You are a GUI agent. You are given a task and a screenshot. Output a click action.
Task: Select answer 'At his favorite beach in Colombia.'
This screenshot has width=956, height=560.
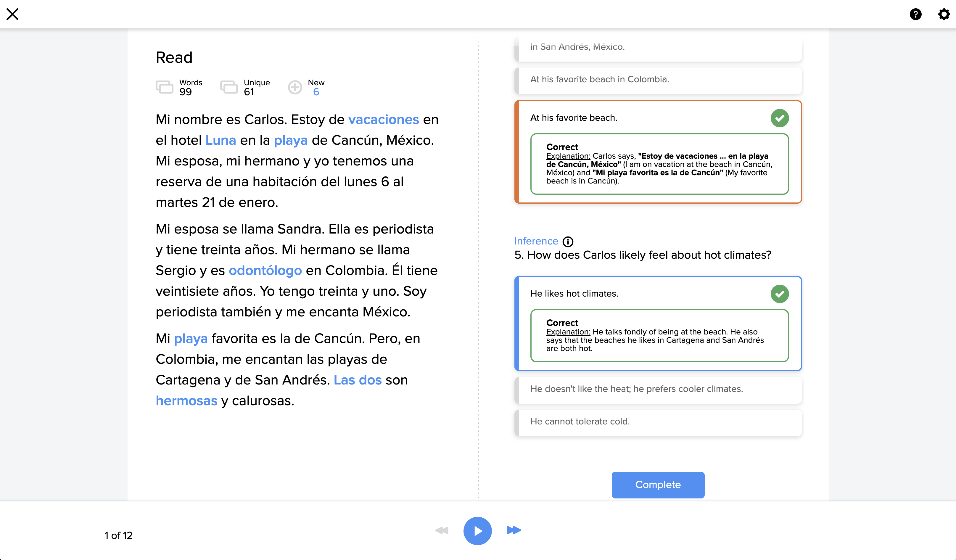(x=658, y=81)
